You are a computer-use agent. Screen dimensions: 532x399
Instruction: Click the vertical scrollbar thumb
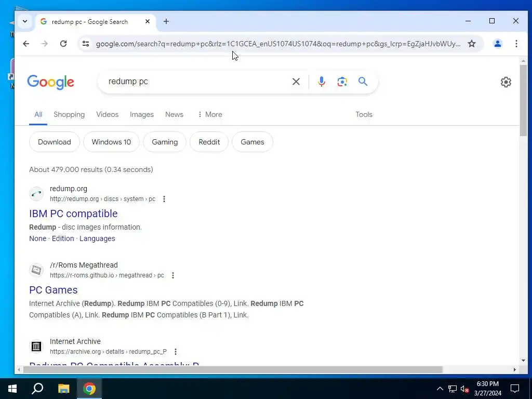click(x=523, y=100)
